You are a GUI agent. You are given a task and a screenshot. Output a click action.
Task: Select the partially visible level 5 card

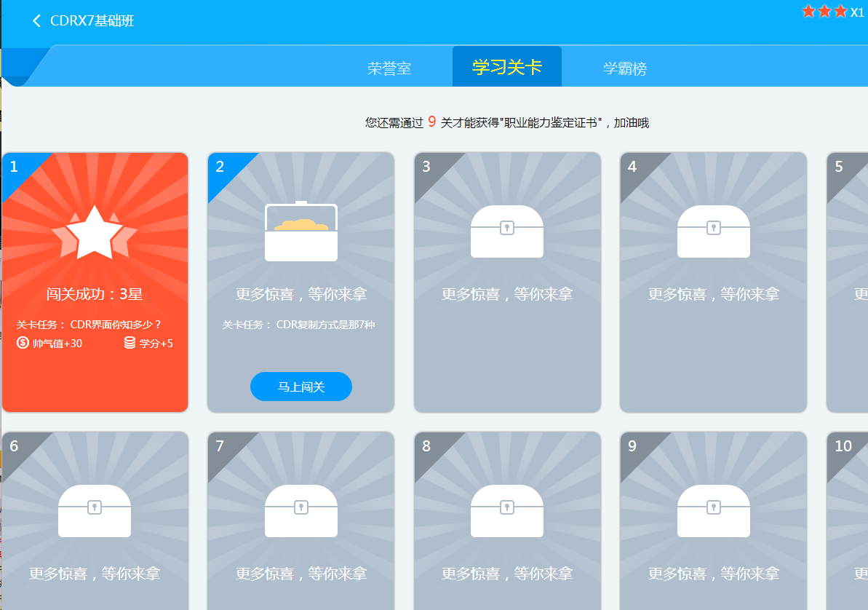click(x=848, y=282)
